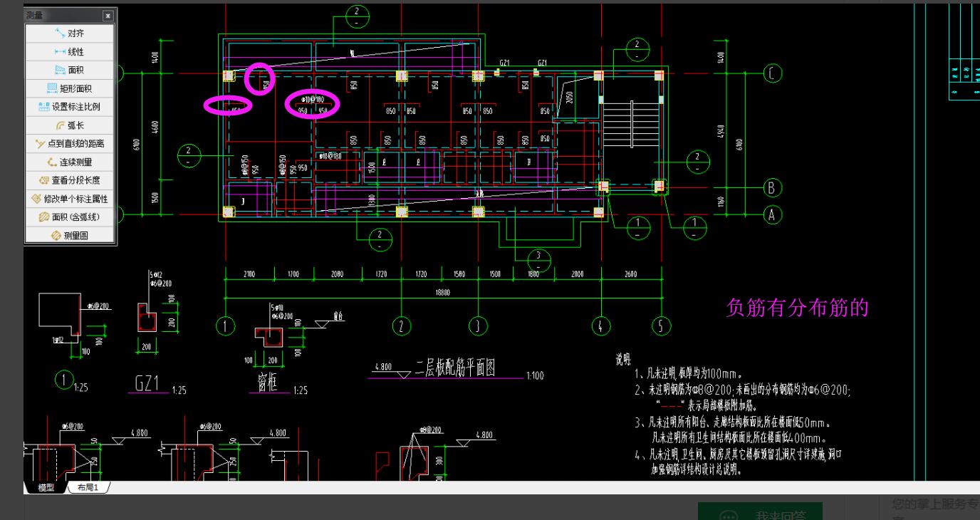Start the 连续测量 continuous measure tool
This screenshot has height=520, width=980.
click(x=71, y=162)
